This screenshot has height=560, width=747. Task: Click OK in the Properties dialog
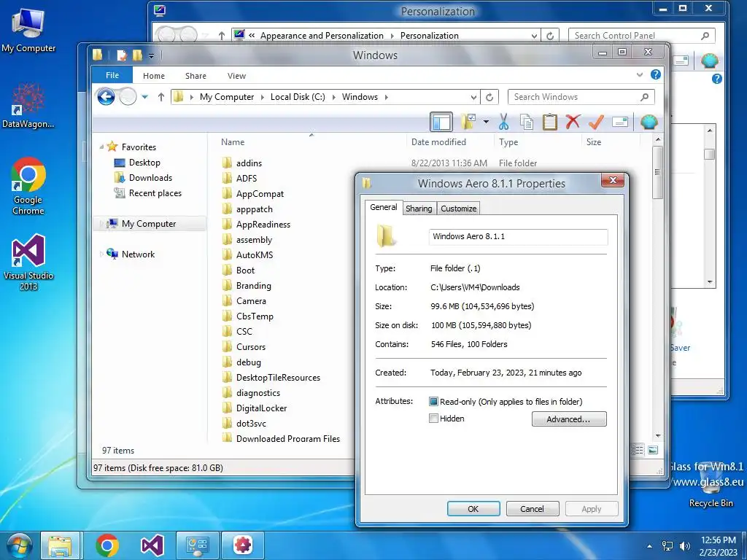click(x=473, y=508)
